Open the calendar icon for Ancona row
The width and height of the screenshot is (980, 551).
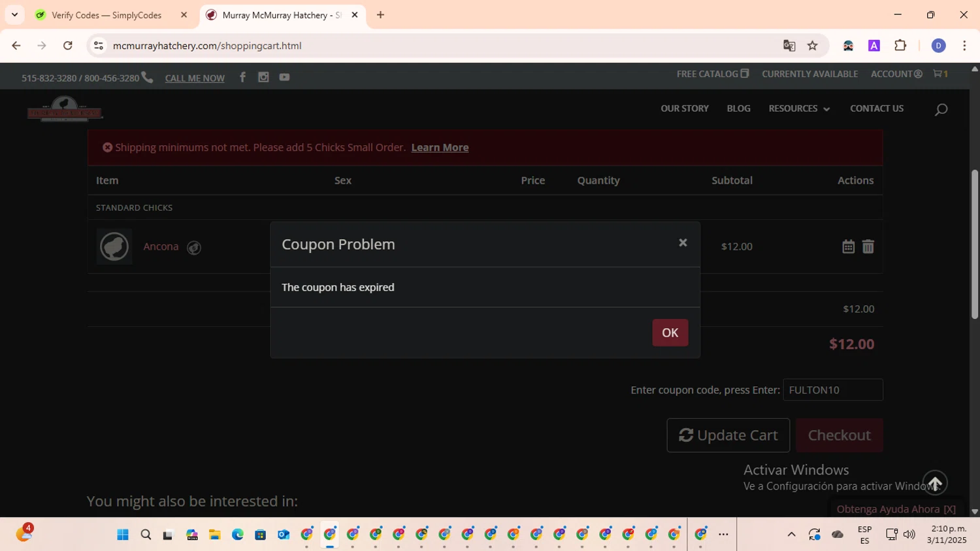tap(848, 246)
